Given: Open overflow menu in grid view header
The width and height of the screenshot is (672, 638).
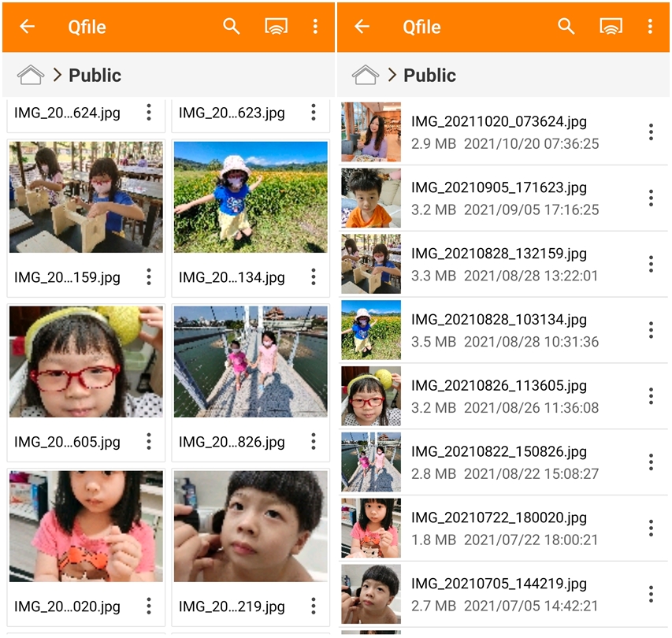Looking at the screenshot, I should tap(315, 27).
